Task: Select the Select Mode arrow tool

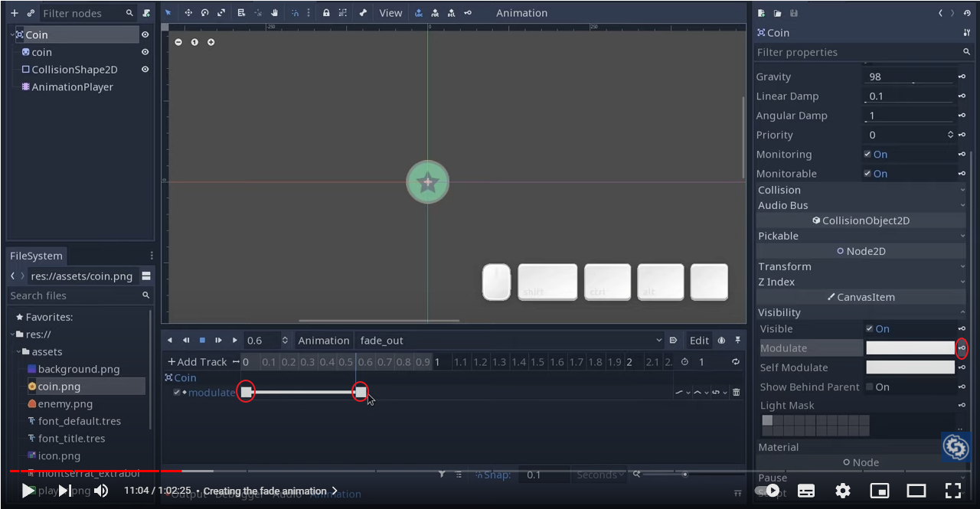Action: point(168,13)
